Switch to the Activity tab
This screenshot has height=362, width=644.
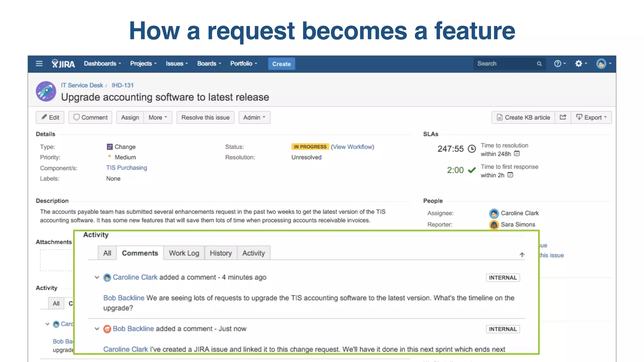[x=253, y=253]
